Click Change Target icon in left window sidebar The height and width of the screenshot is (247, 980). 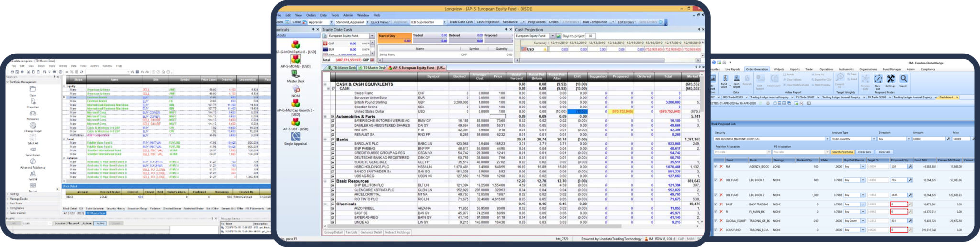pos(33,126)
